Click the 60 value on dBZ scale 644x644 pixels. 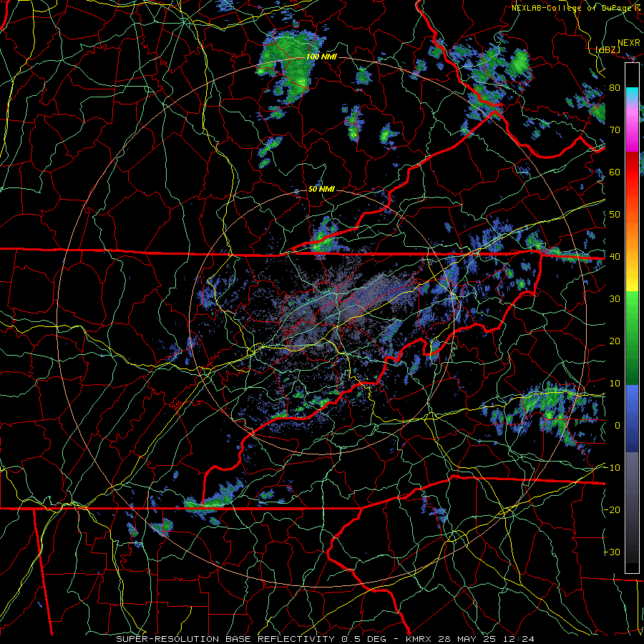point(615,172)
